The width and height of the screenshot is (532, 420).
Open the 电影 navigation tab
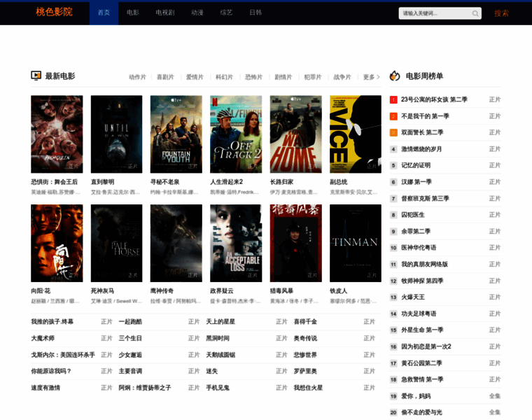point(133,13)
